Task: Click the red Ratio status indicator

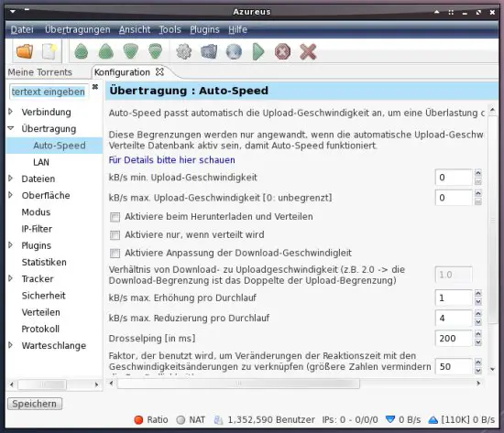Action: (138, 419)
